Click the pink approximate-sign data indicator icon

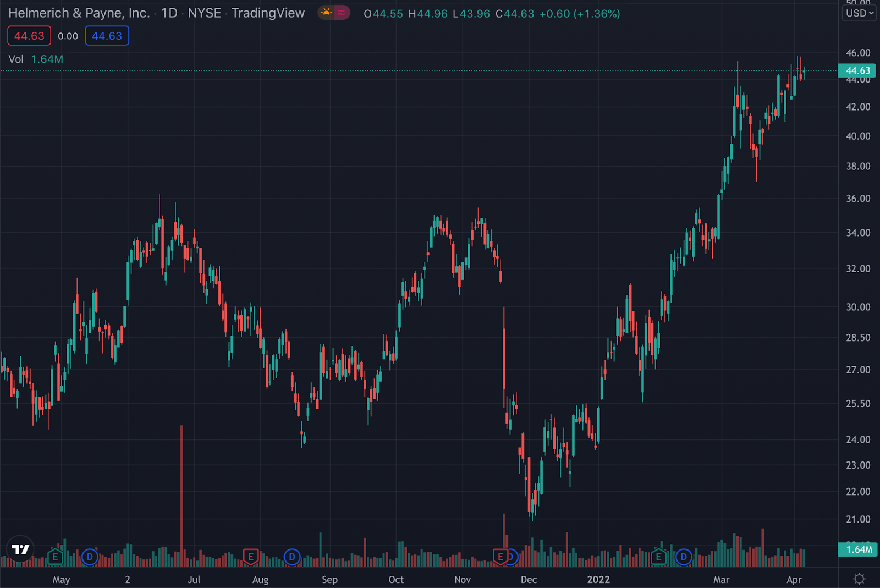tap(342, 13)
